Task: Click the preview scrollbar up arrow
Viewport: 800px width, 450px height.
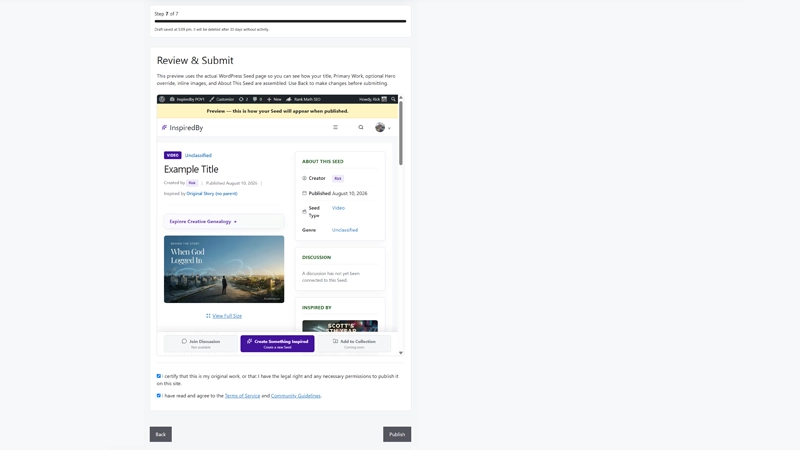Action: [401, 97]
